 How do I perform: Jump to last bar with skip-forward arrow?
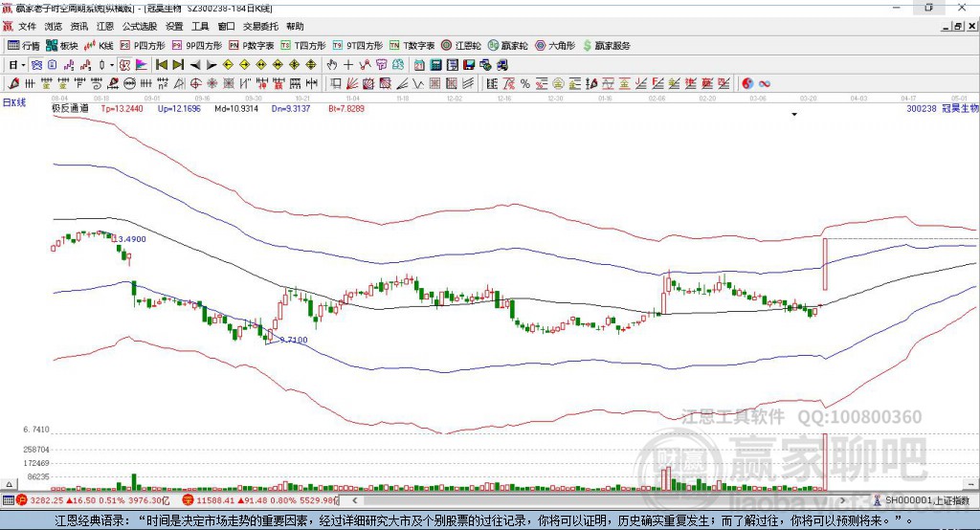coord(178,65)
